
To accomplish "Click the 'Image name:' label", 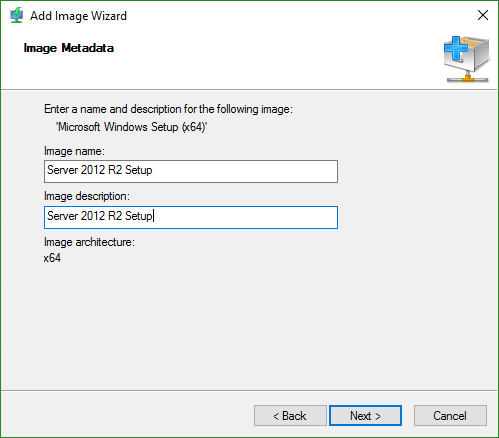I will 74,151.
